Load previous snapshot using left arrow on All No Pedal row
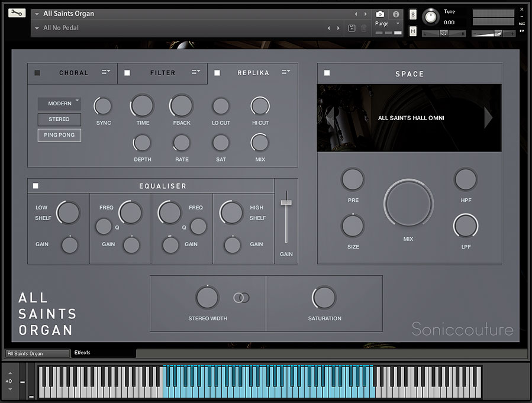The image size is (532, 403). tap(328, 28)
